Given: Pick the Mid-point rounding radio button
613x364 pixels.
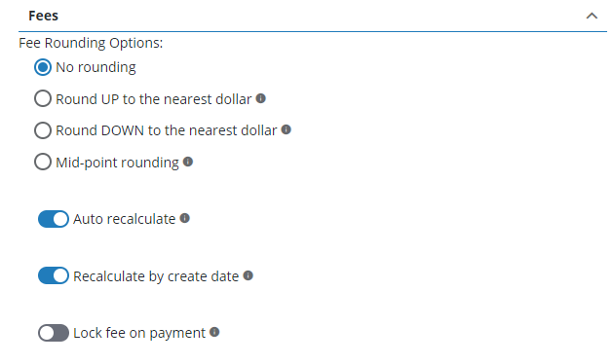Looking at the screenshot, I should tap(43, 162).
